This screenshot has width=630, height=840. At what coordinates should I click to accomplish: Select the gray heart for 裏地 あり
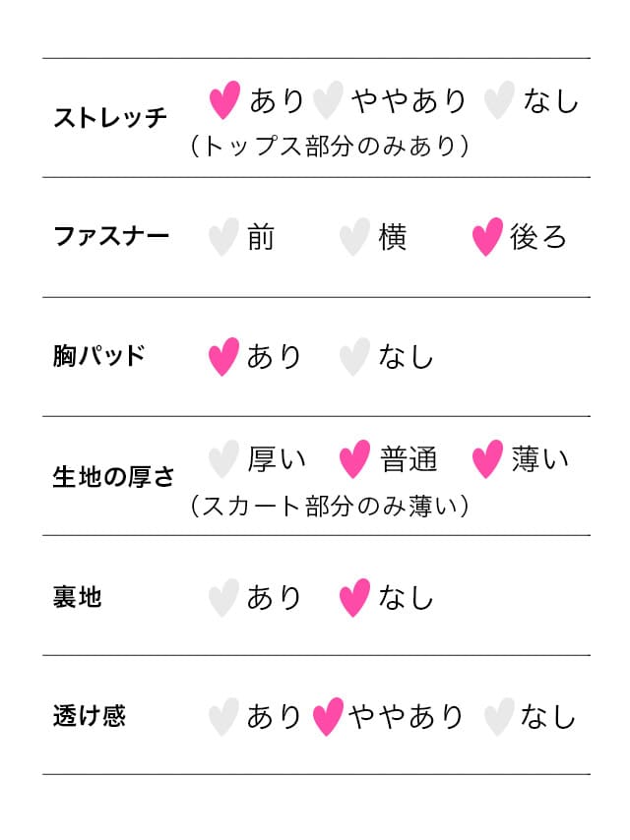(223, 597)
